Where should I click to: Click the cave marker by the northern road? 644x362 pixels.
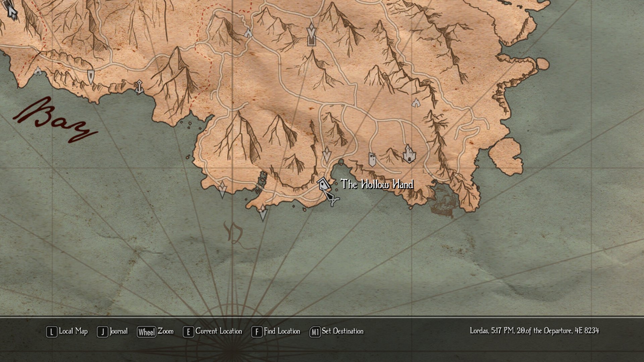[x=248, y=33]
